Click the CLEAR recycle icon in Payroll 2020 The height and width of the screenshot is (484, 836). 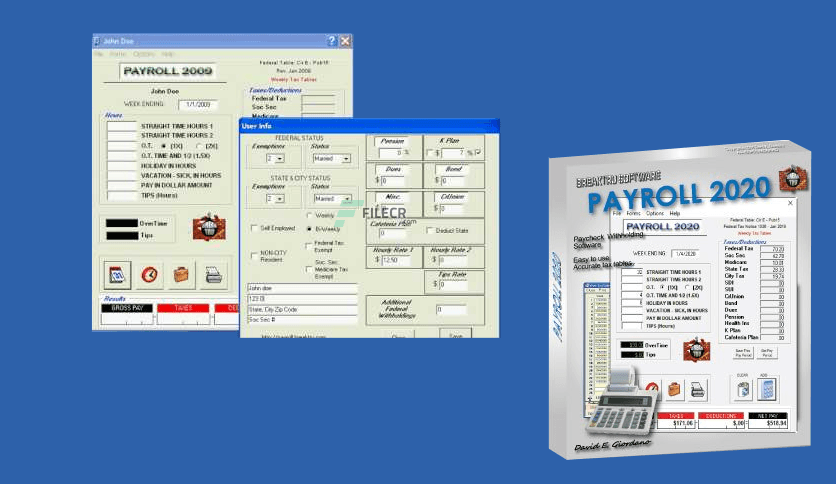point(743,390)
